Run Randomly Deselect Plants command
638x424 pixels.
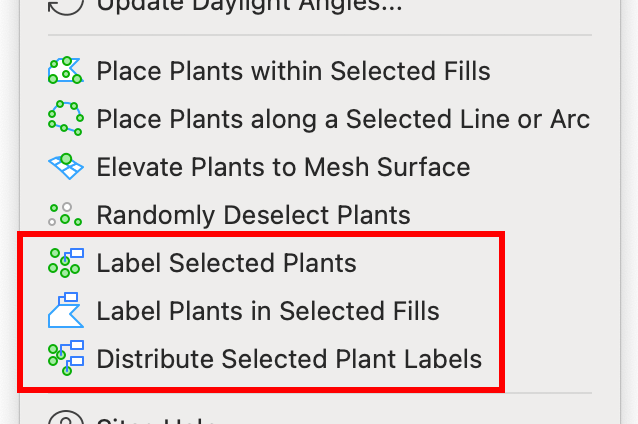[253, 215]
